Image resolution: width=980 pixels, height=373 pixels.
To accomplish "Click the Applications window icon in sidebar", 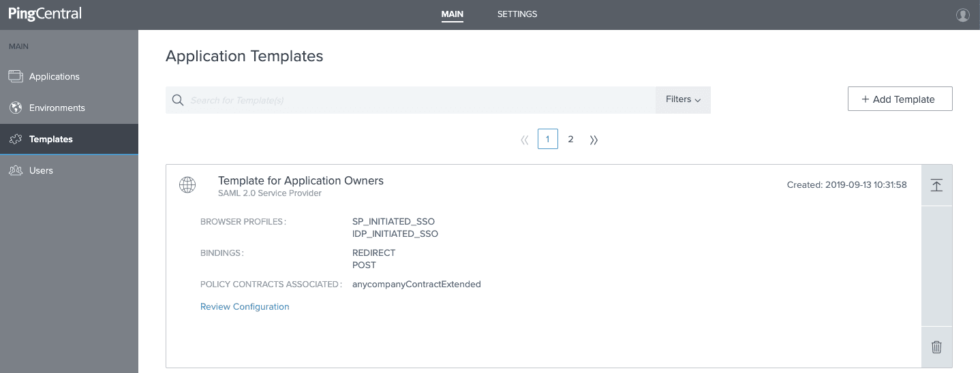I will [x=16, y=76].
